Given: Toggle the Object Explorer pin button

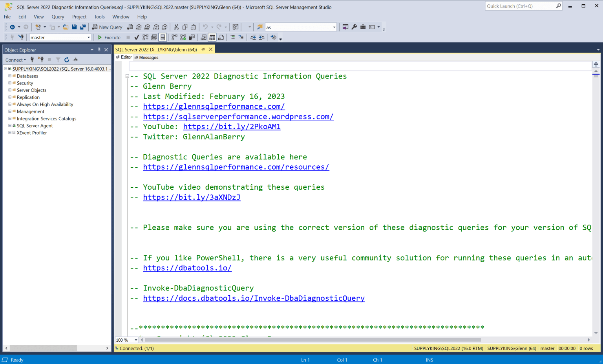Looking at the screenshot, I should 99,49.
